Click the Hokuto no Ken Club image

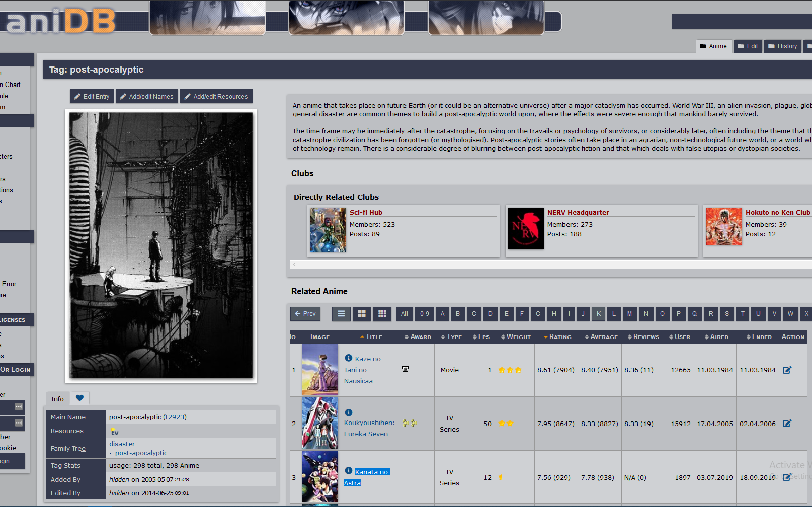(724, 226)
